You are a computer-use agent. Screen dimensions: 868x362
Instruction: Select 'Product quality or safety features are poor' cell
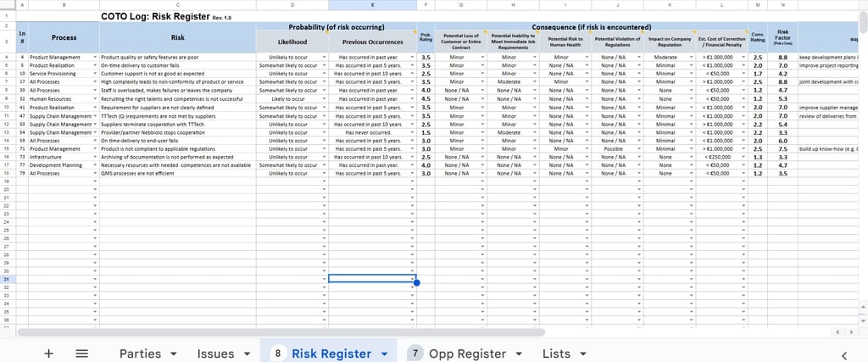tap(178, 58)
